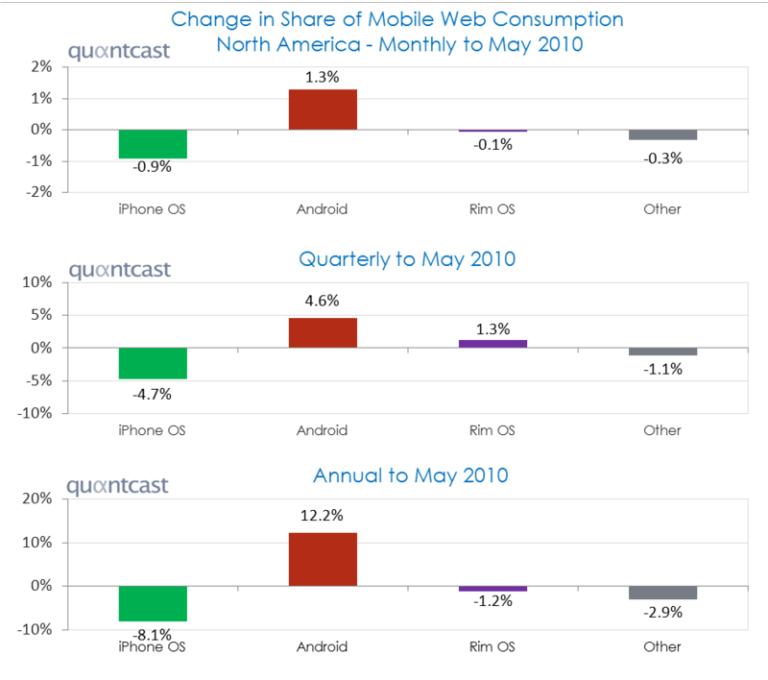Click the 4.6% data label above Android
768x680 pixels.
[x=322, y=300]
